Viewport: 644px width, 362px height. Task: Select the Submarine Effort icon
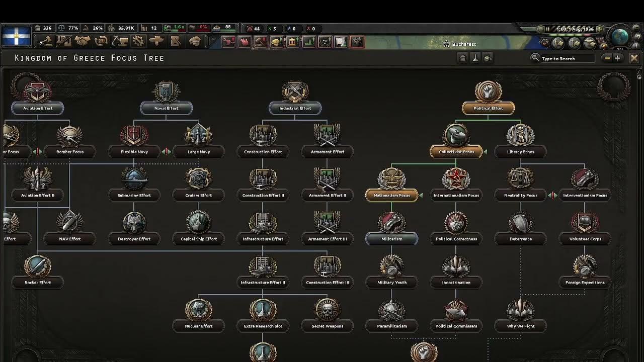[x=134, y=178]
